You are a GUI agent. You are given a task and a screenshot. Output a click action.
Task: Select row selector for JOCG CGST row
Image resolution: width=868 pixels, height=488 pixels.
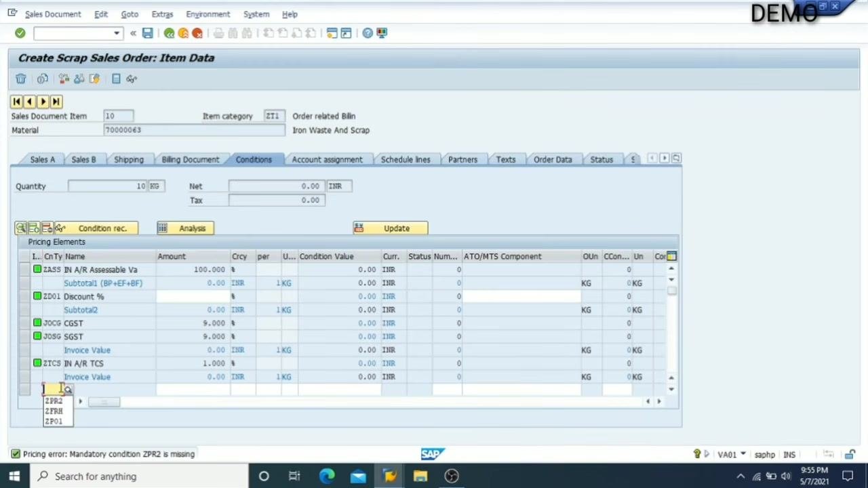coord(25,323)
